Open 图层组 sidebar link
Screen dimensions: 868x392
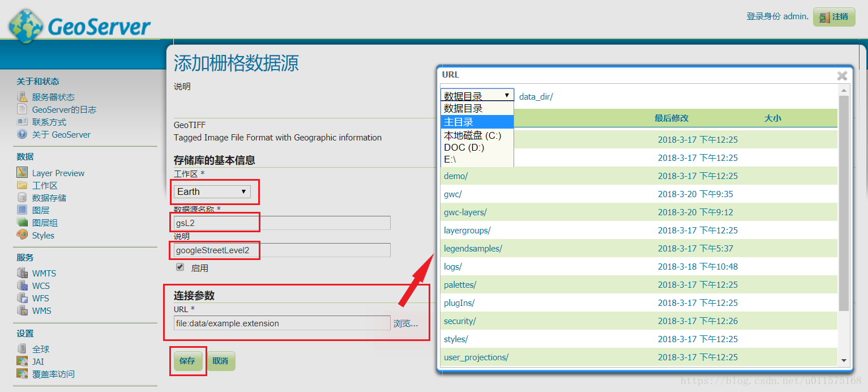click(45, 223)
